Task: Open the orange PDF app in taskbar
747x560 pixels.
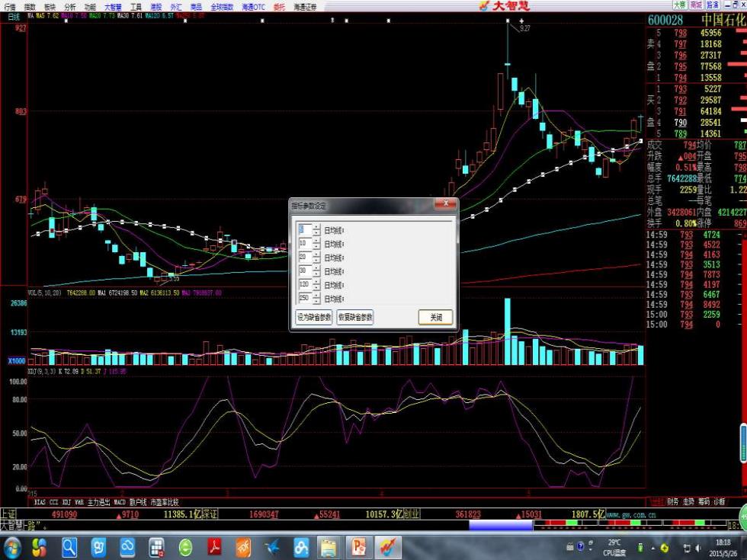Action: click(x=243, y=548)
